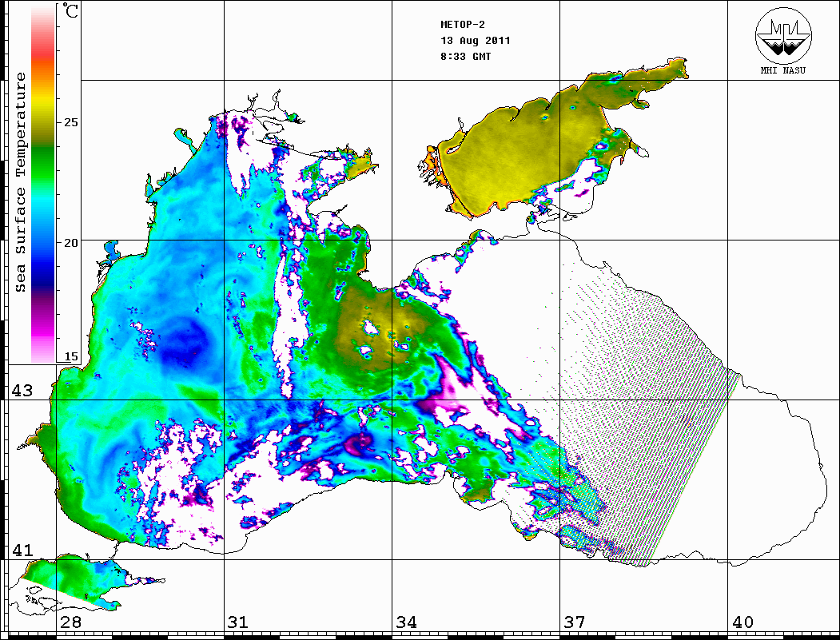Click longitude label '37'
Viewport: 840px width, 640px height.
[575, 622]
